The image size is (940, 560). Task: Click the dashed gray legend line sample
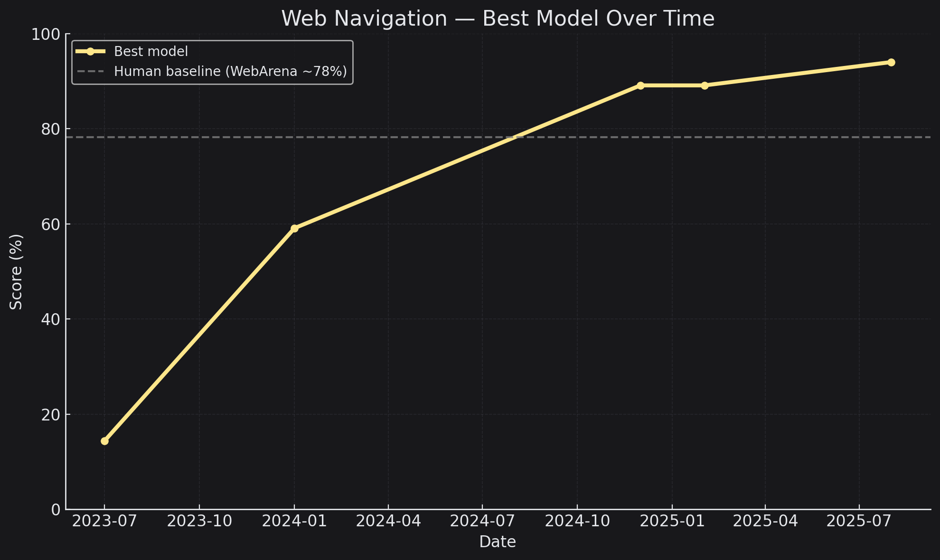coord(90,72)
